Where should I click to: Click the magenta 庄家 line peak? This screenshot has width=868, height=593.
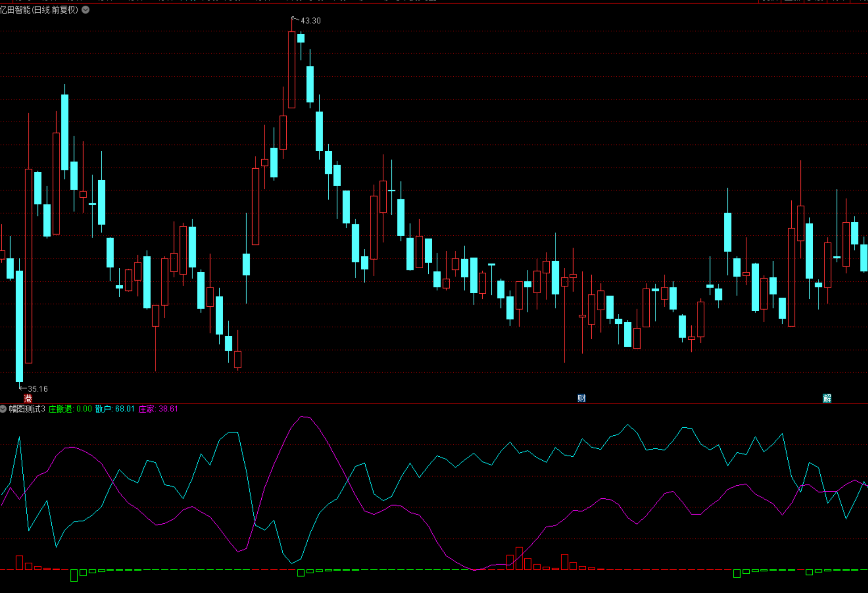303,417
